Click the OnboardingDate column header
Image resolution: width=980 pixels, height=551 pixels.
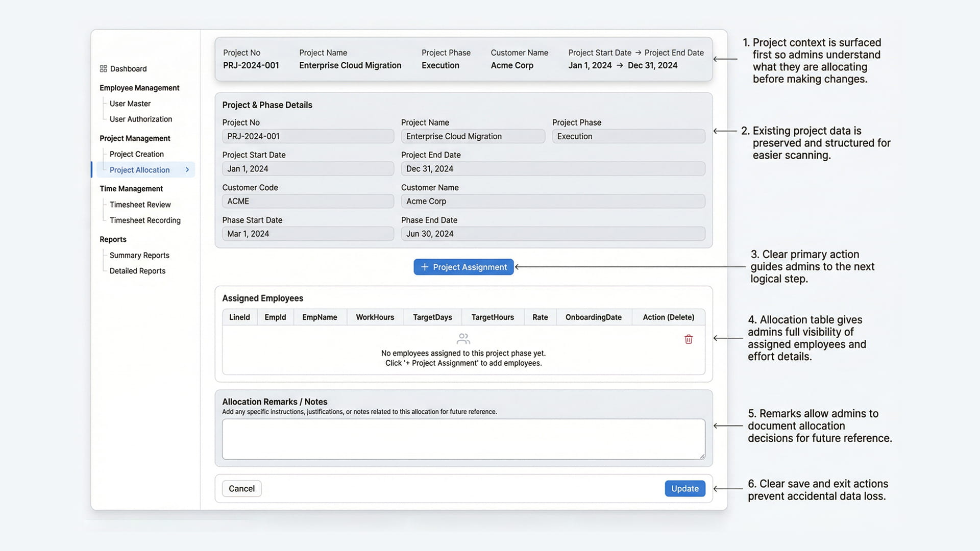coord(594,317)
